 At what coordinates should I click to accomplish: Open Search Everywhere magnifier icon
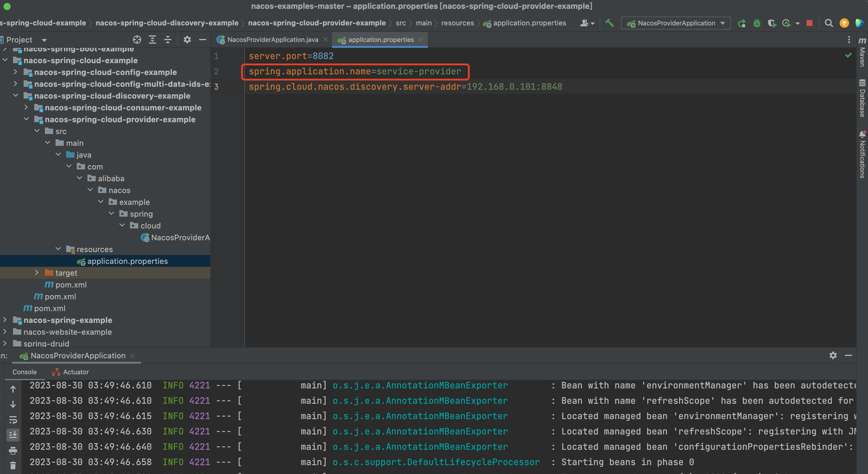coord(829,23)
